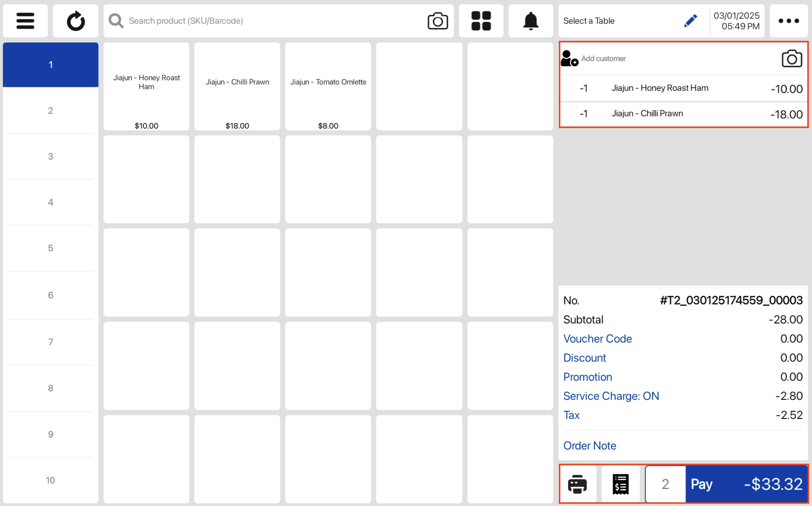Open the three-dots more options menu
The image size is (812, 506).
[x=788, y=21]
